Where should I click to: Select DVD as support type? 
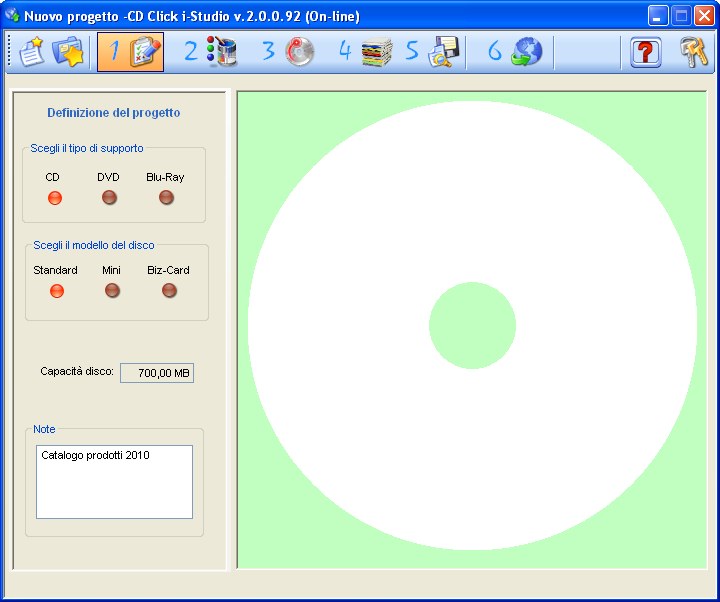click(x=109, y=198)
